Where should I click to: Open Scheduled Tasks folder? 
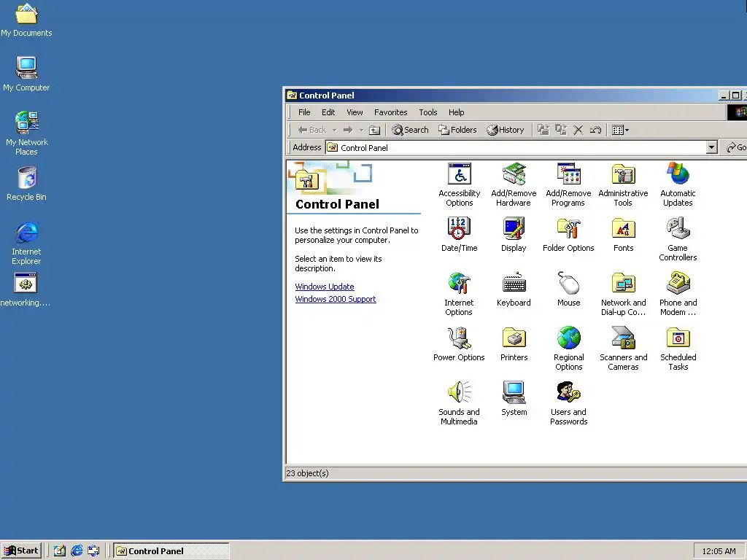[x=678, y=349]
